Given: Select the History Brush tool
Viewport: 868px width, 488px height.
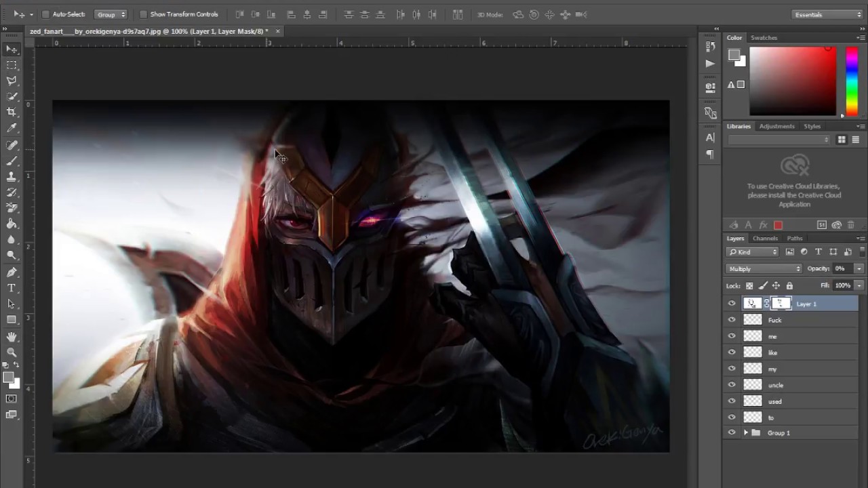Looking at the screenshot, I should click(x=12, y=192).
